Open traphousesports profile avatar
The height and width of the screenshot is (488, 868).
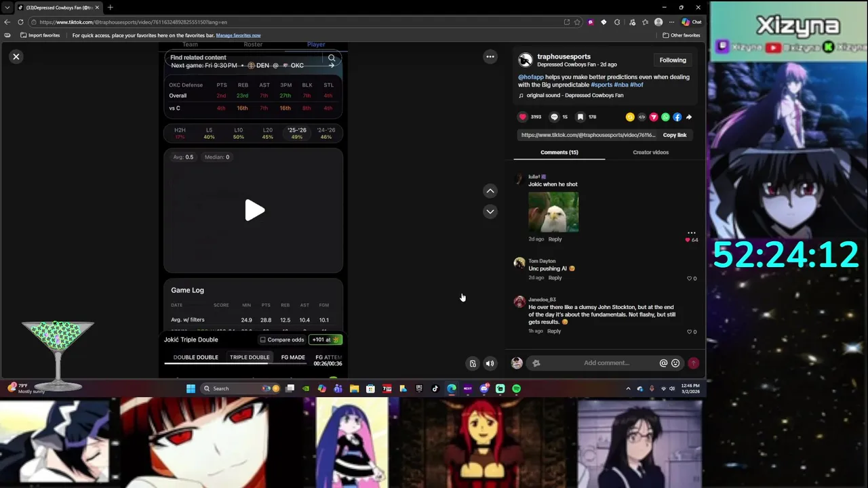point(525,60)
